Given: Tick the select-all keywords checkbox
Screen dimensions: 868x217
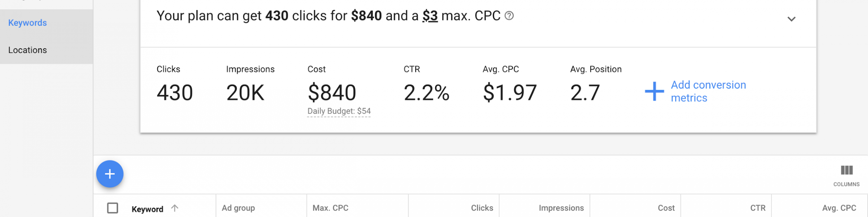Looking at the screenshot, I should pos(112,208).
